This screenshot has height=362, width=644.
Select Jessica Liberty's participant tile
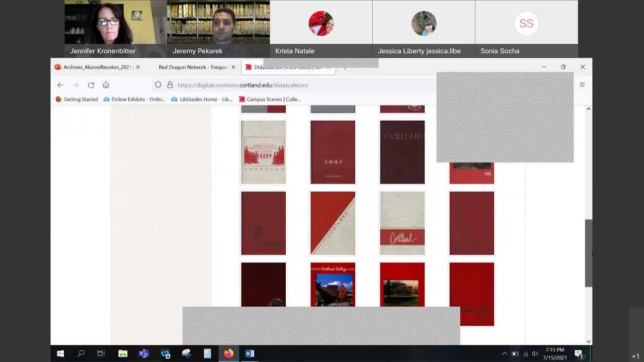click(424, 29)
